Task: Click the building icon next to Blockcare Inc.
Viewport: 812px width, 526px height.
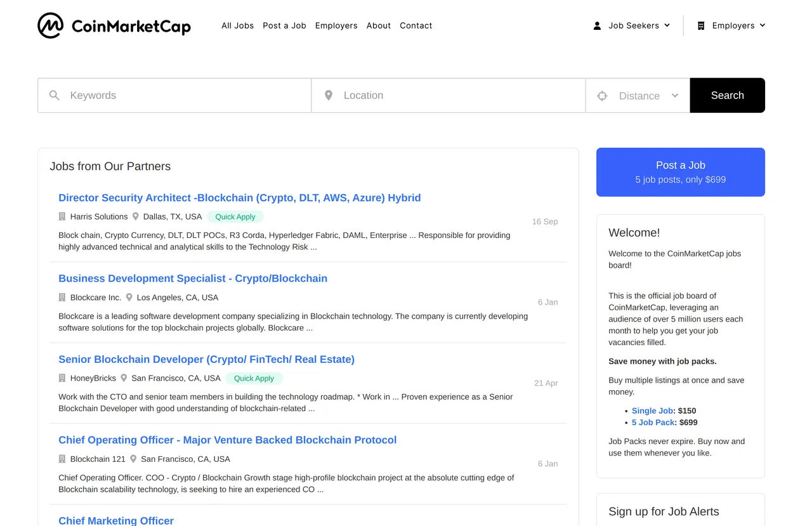Action: point(62,297)
